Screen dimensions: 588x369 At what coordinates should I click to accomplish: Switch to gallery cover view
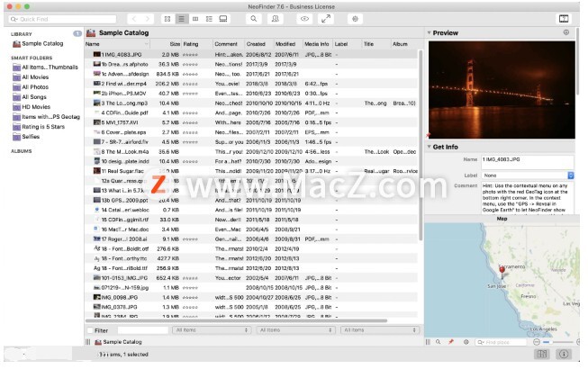click(x=223, y=19)
